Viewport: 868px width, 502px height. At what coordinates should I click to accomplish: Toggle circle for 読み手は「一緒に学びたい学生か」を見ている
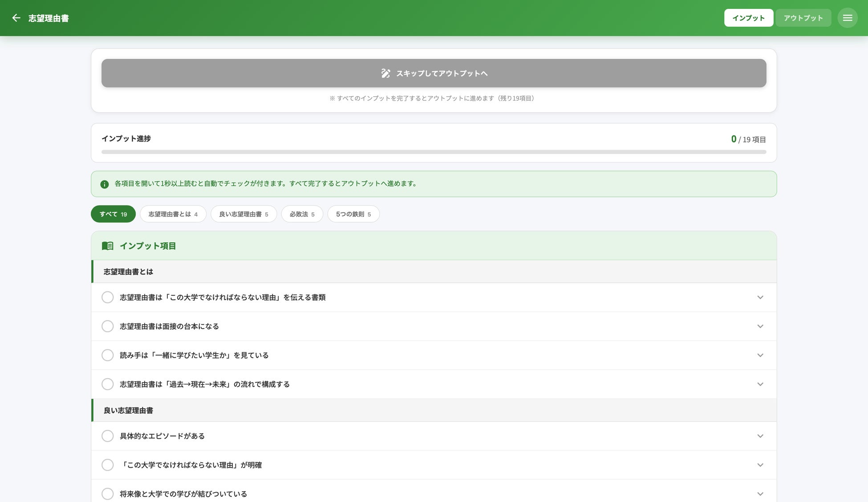(x=107, y=355)
